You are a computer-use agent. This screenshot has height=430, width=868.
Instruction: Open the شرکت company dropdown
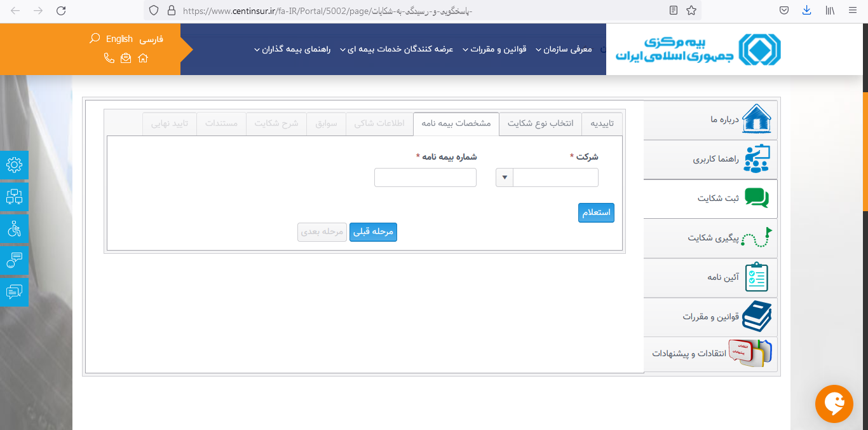coord(503,177)
